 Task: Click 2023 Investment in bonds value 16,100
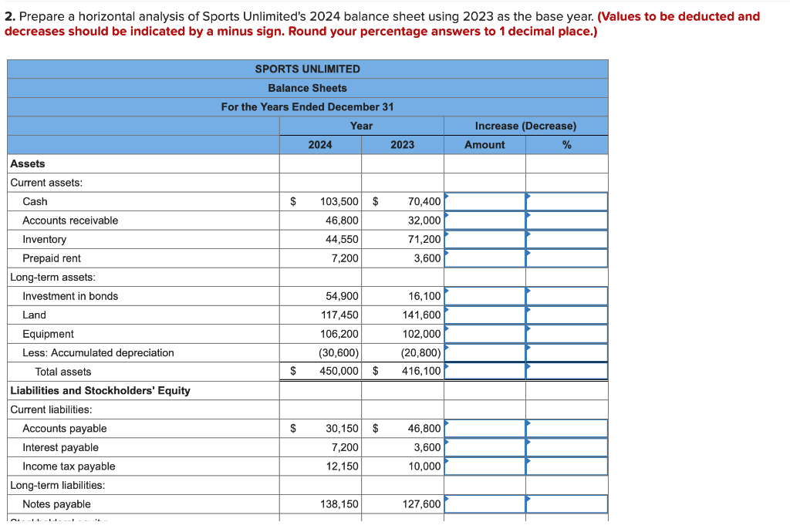click(x=424, y=296)
